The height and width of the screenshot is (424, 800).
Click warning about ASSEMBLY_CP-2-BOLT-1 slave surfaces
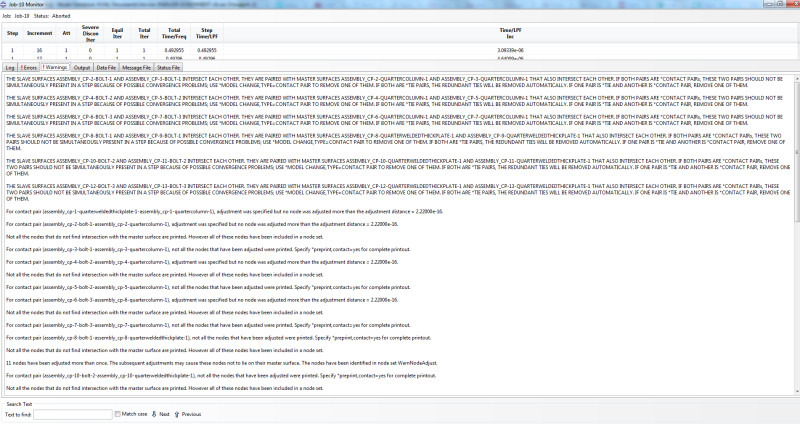tap(394, 82)
